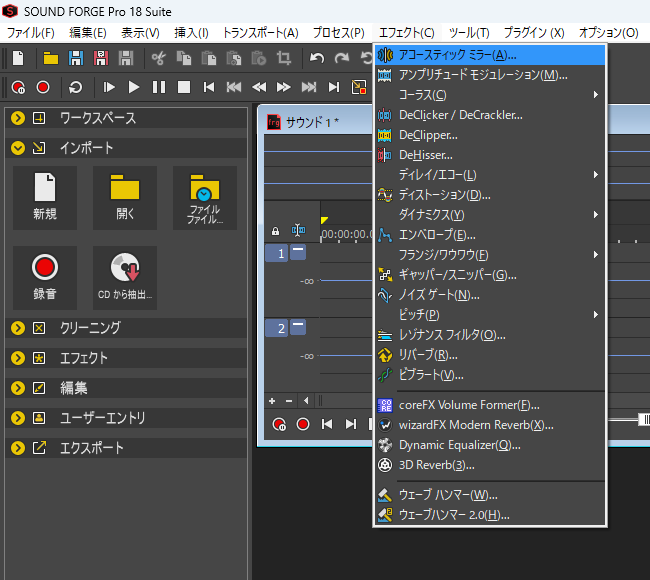
Task: Open the 表示(V) menu
Action: click(x=140, y=33)
